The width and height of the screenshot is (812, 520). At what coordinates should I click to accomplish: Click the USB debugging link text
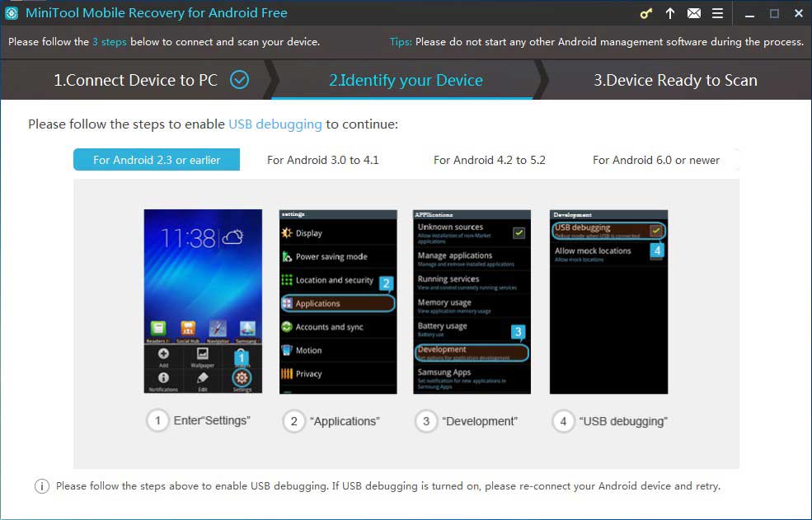pos(275,124)
